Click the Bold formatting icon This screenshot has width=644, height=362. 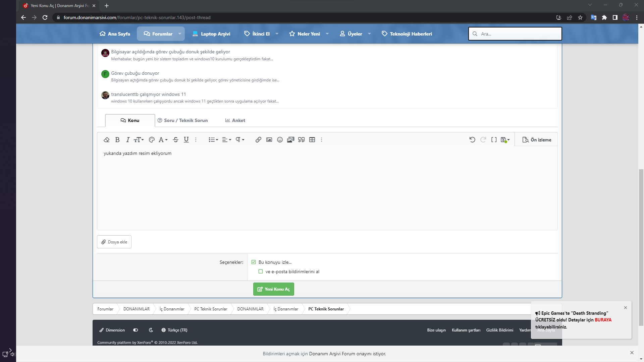pyautogui.click(x=117, y=140)
